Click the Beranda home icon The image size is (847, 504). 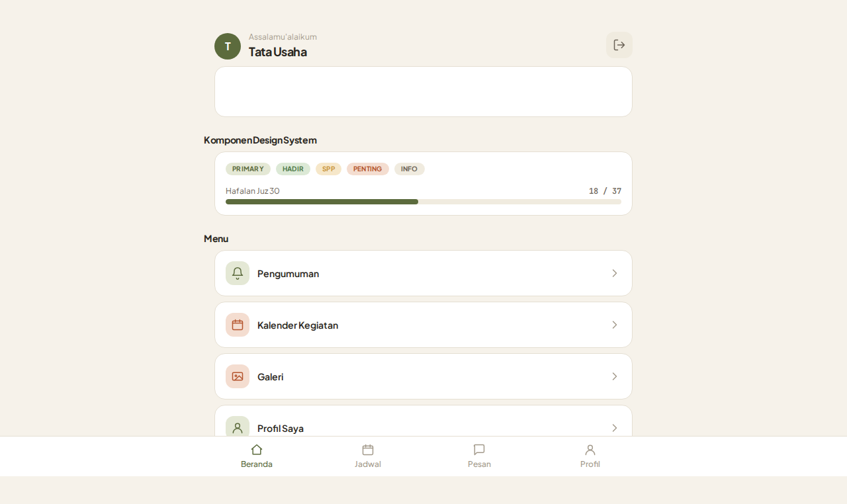257,450
